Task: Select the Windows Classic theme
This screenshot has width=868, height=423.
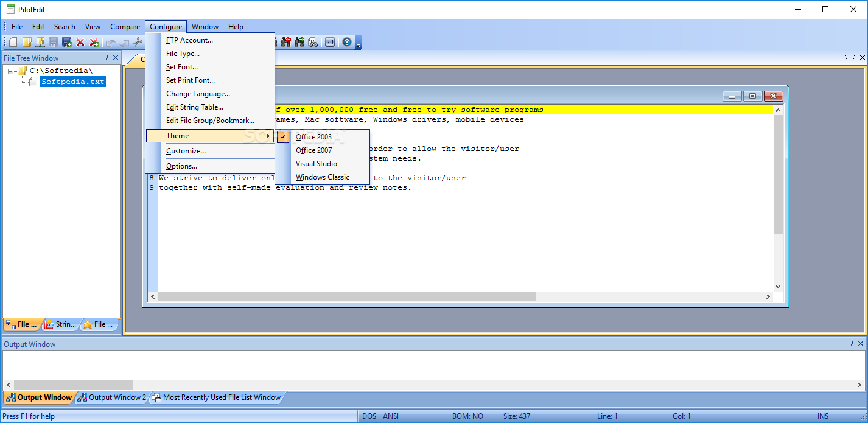Action: [323, 177]
